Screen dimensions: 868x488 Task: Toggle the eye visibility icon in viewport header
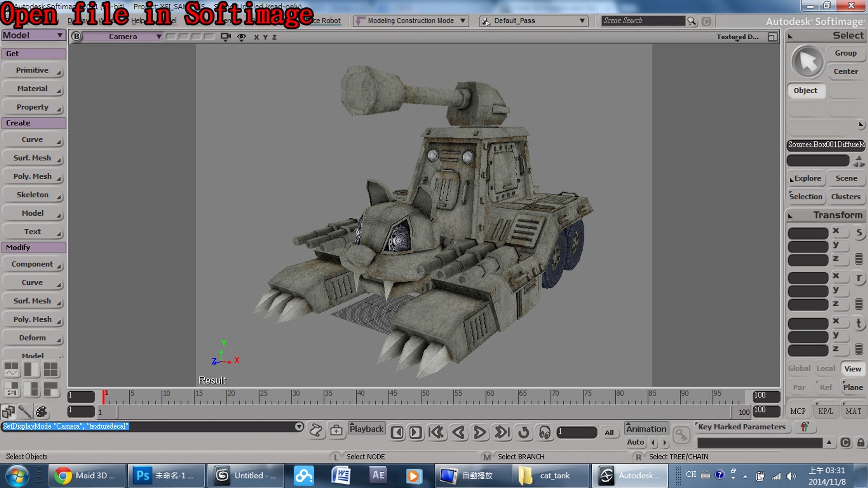[242, 37]
